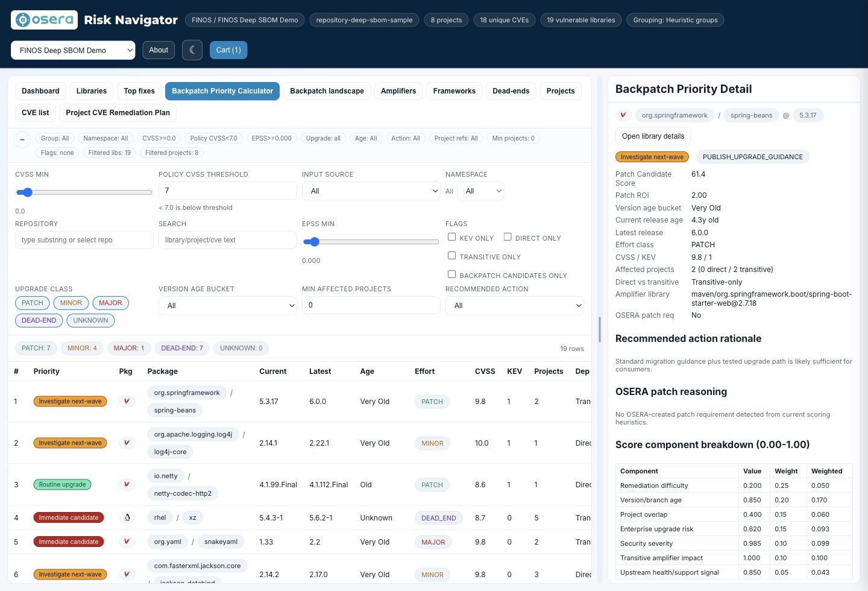The image size is (868, 591).
Task: Click log4j-core package chip
Action: click(170, 452)
